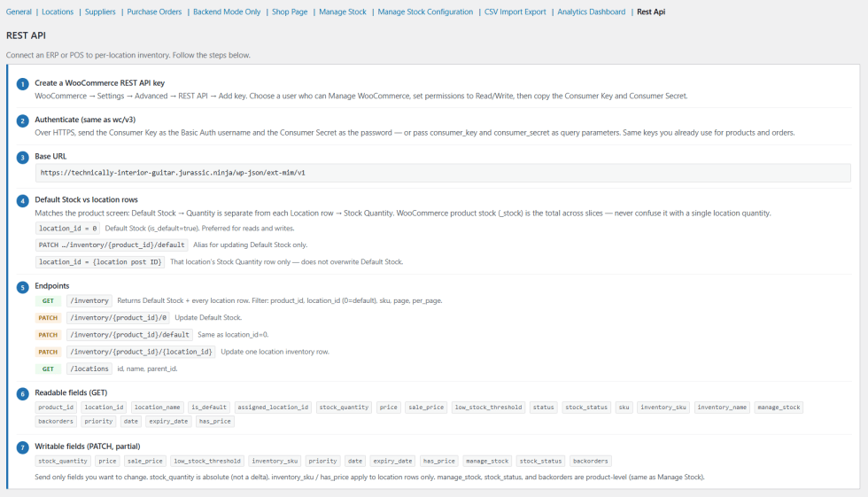Click the Base URL code field
This screenshot has width=868, height=497.
click(x=443, y=173)
